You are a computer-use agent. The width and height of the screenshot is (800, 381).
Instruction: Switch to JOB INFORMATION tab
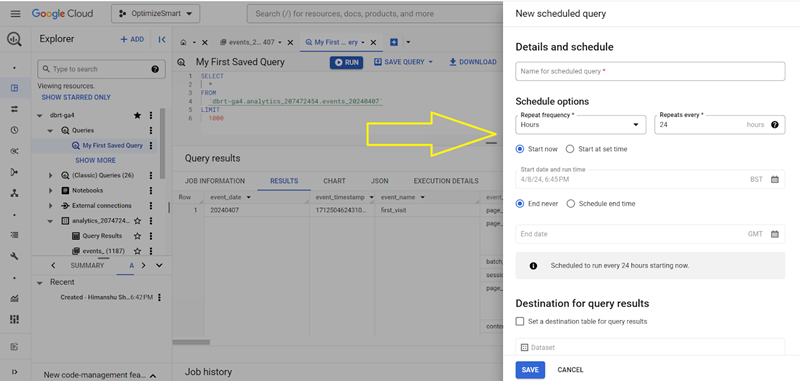215,181
